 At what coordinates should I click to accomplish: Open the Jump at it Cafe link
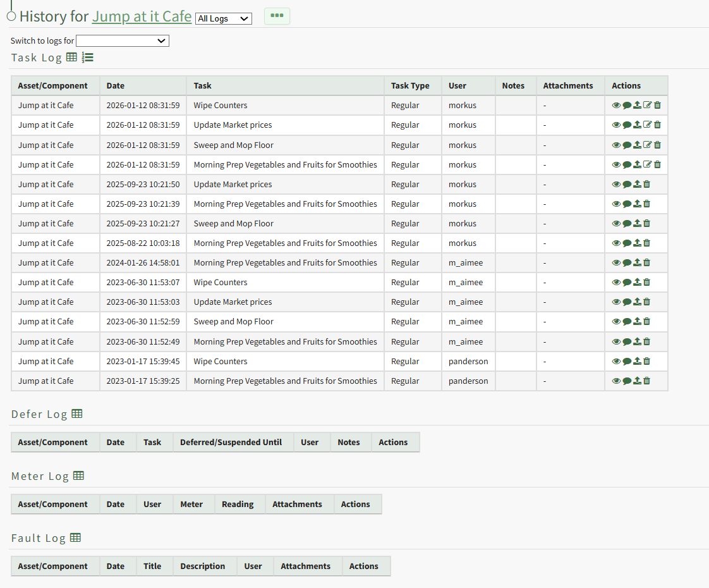point(142,16)
